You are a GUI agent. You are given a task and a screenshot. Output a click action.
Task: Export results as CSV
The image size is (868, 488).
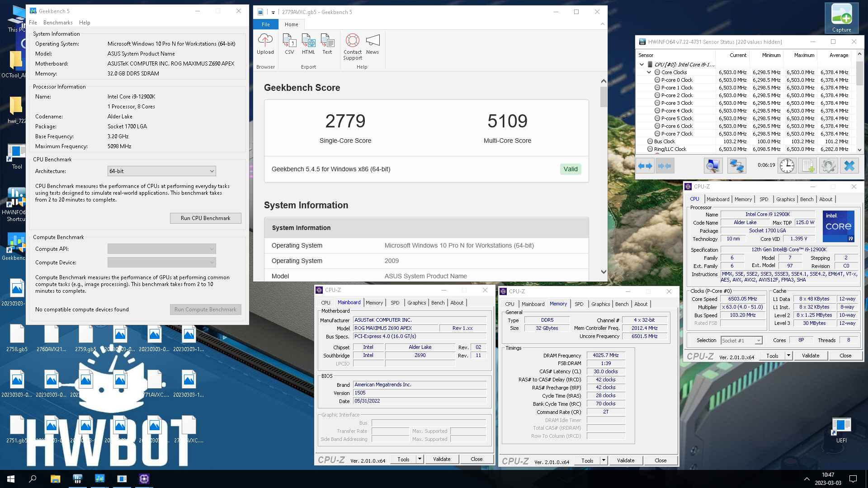tap(289, 44)
